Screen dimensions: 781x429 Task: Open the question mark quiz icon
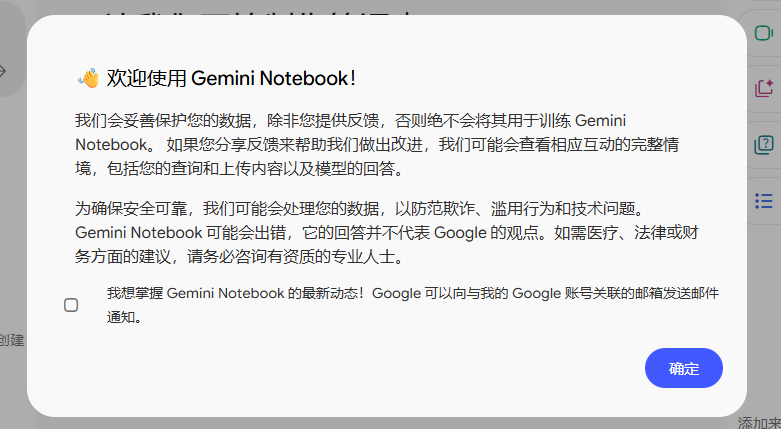point(764,145)
